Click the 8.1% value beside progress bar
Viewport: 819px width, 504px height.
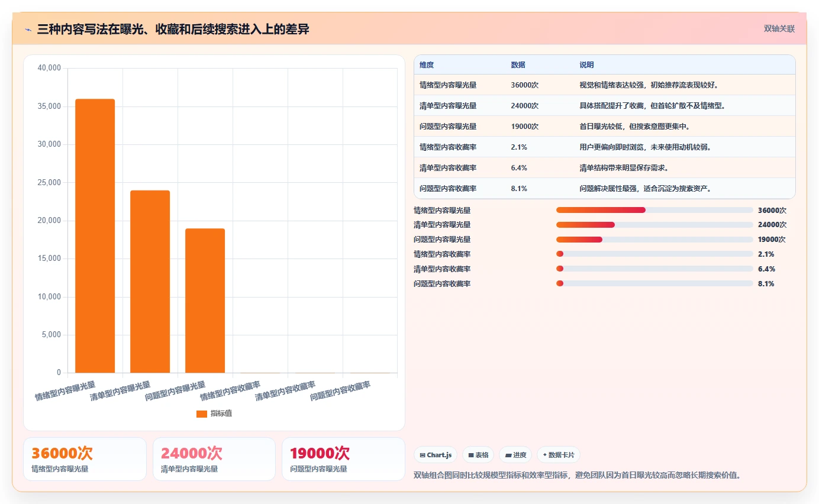[x=766, y=284]
